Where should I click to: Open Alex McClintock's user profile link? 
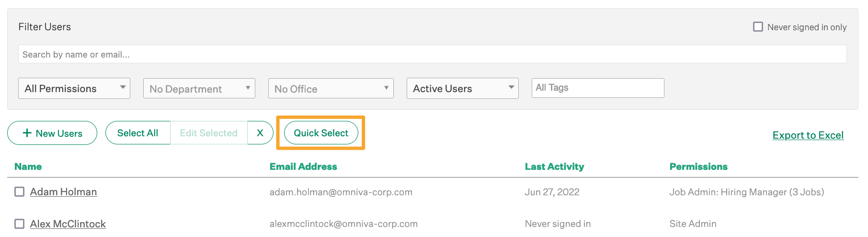coord(68,224)
